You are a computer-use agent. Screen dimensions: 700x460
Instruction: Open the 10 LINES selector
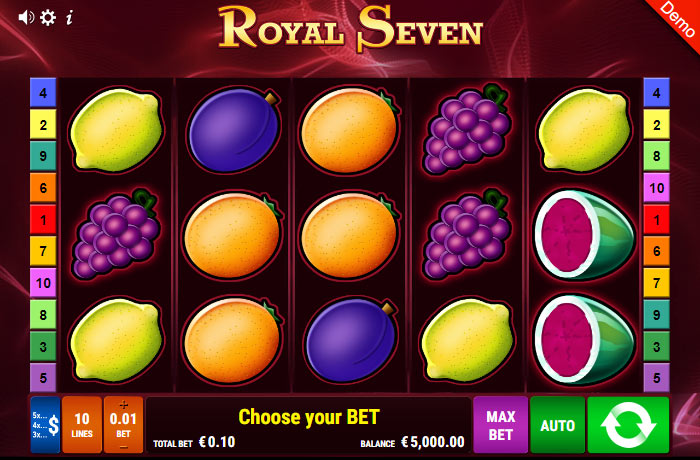pyautogui.click(x=82, y=424)
